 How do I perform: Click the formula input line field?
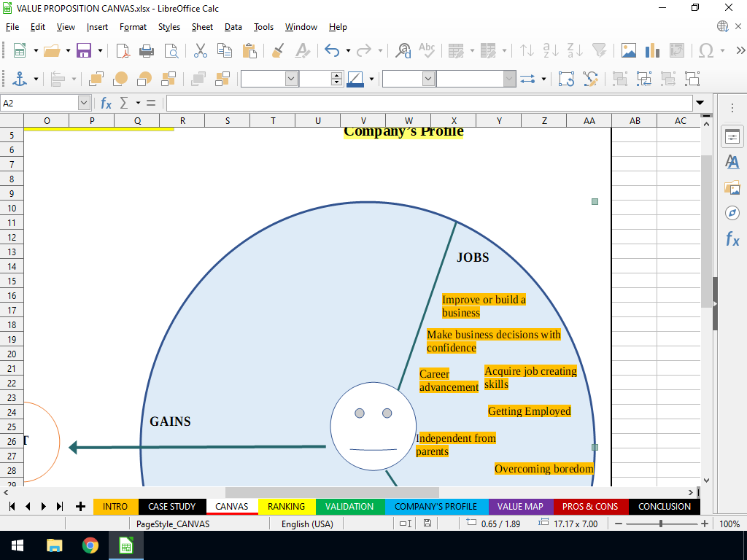pos(429,104)
